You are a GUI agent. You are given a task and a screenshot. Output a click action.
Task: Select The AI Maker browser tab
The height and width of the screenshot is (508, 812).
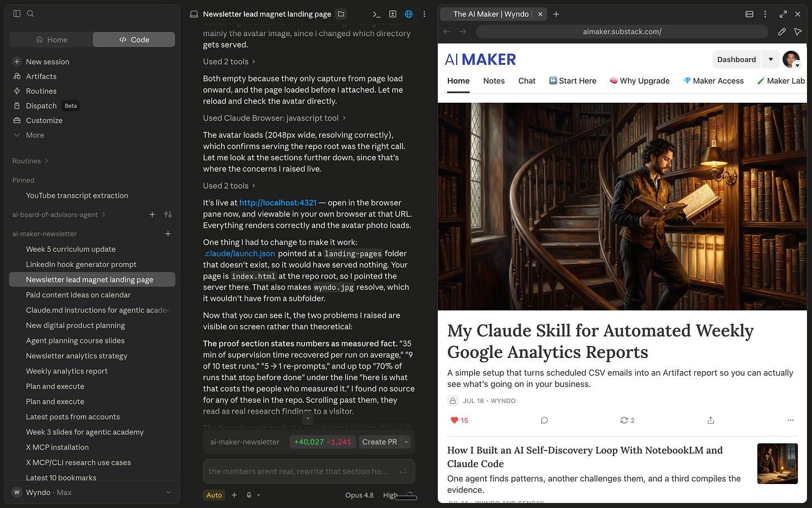point(493,14)
